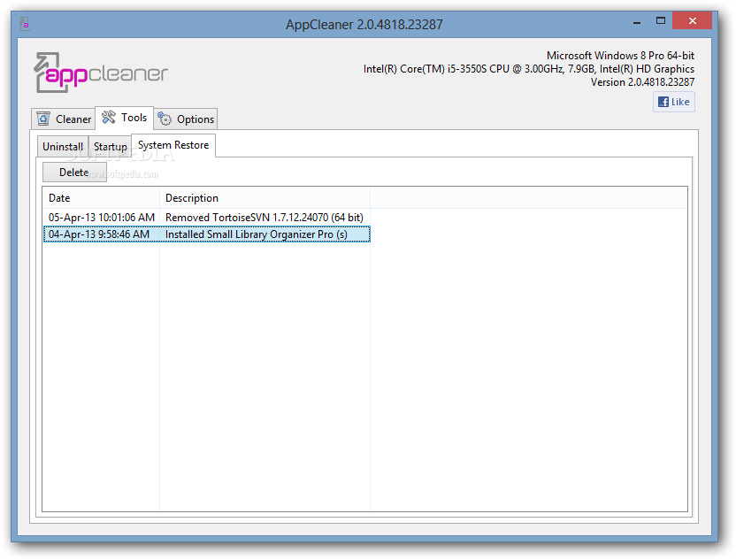736x560 pixels.
Task: Click the AppCleaner logo image
Action: tap(101, 73)
